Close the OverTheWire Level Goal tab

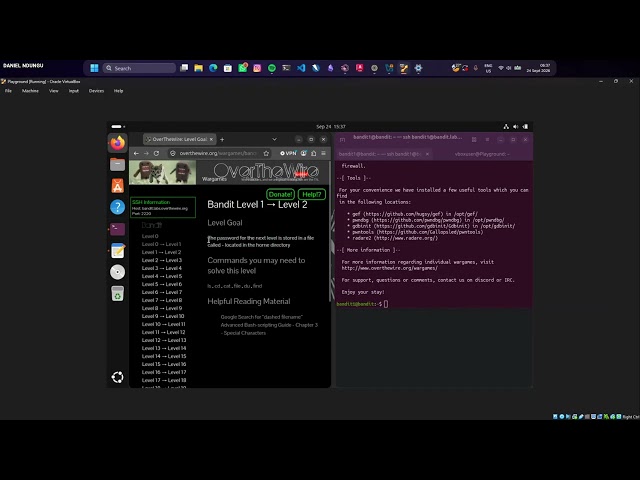(211, 140)
